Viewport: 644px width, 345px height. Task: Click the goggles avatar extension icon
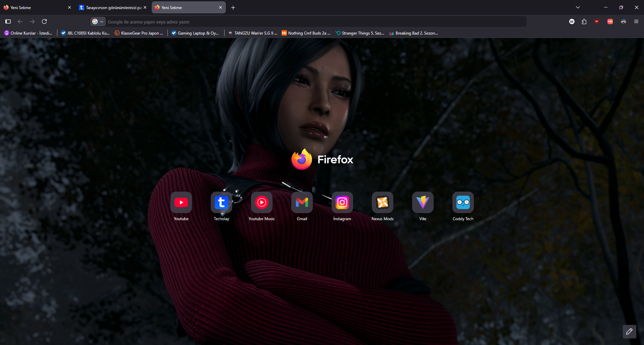[x=624, y=21]
